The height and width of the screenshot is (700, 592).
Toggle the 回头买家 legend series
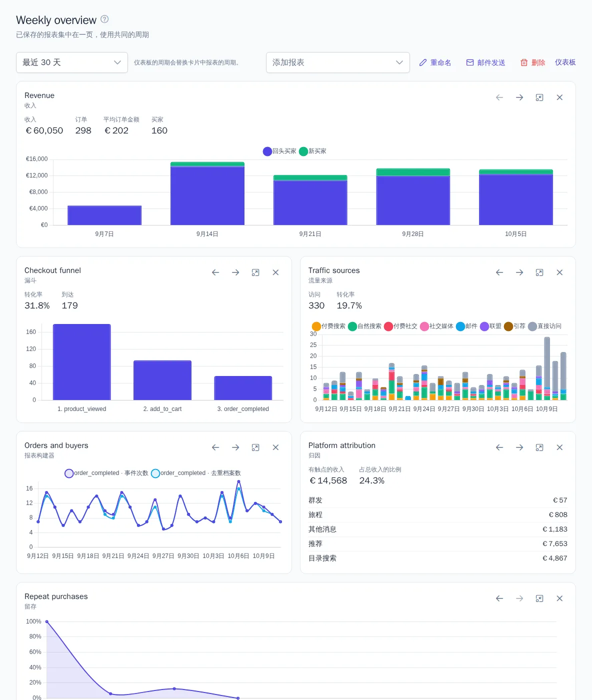279,151
